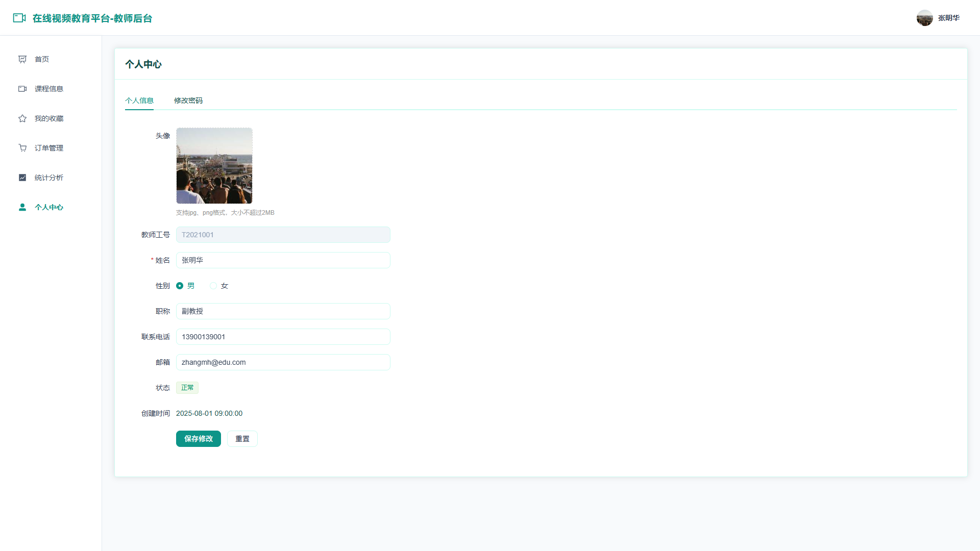Switch to the 个人信息 tab

(x=139, y=101)
